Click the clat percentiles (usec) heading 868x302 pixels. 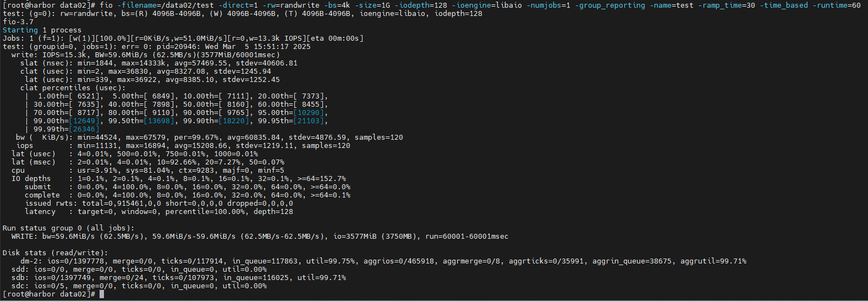[73, 88]
